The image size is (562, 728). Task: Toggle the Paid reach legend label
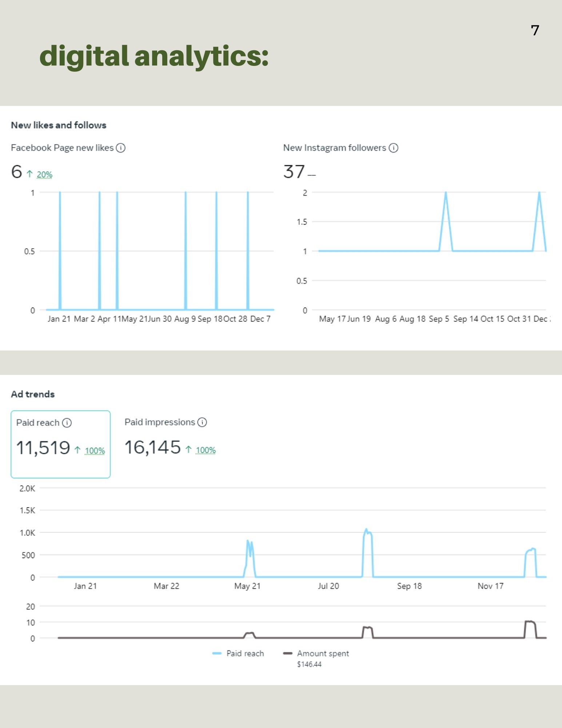pos(245,653)
